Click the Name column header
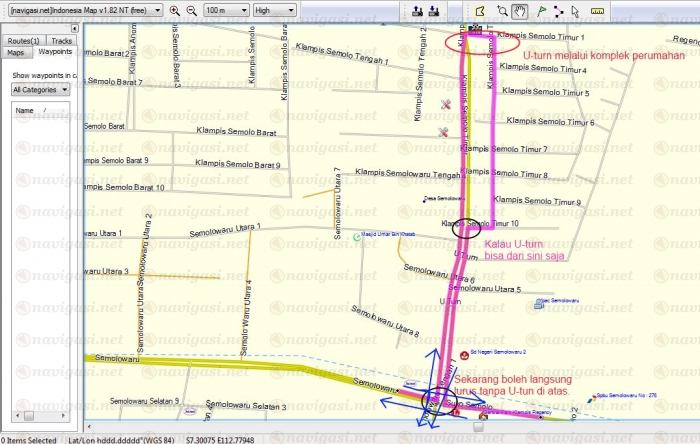 click(x=25, y=110)
